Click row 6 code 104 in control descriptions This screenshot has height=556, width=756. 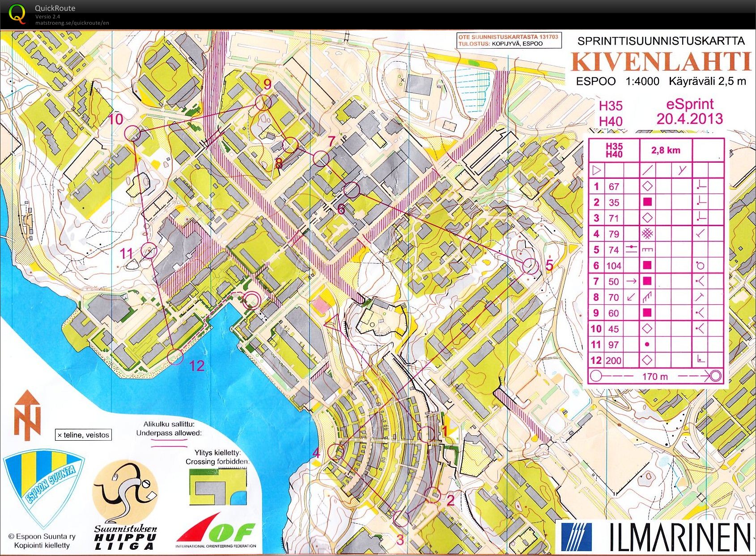click(613, 265)
